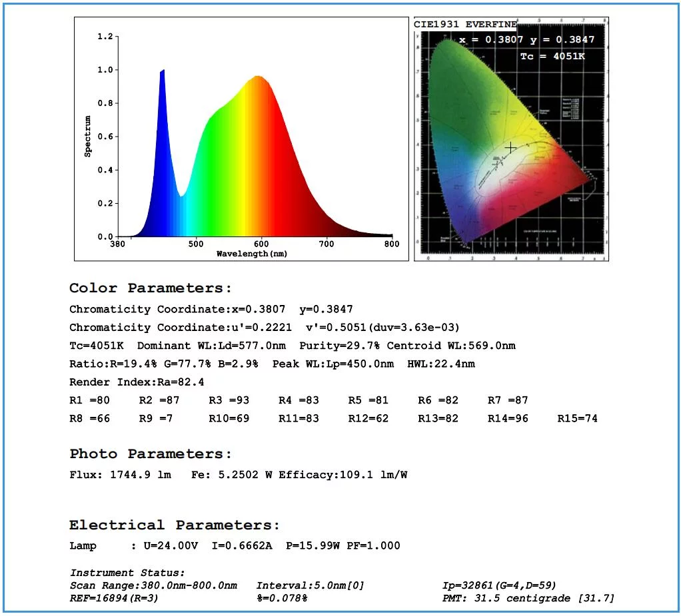Open the Instrument Status heading

tap(126, 572)
